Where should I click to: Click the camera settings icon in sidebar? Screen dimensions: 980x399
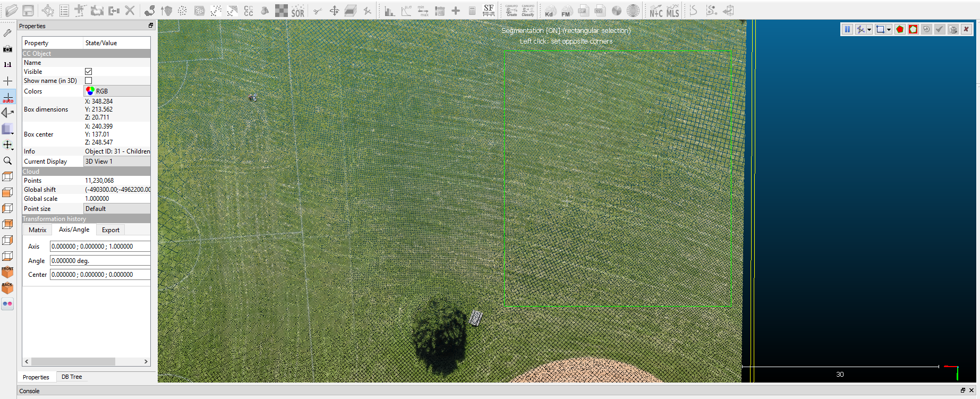click(7, 49)
